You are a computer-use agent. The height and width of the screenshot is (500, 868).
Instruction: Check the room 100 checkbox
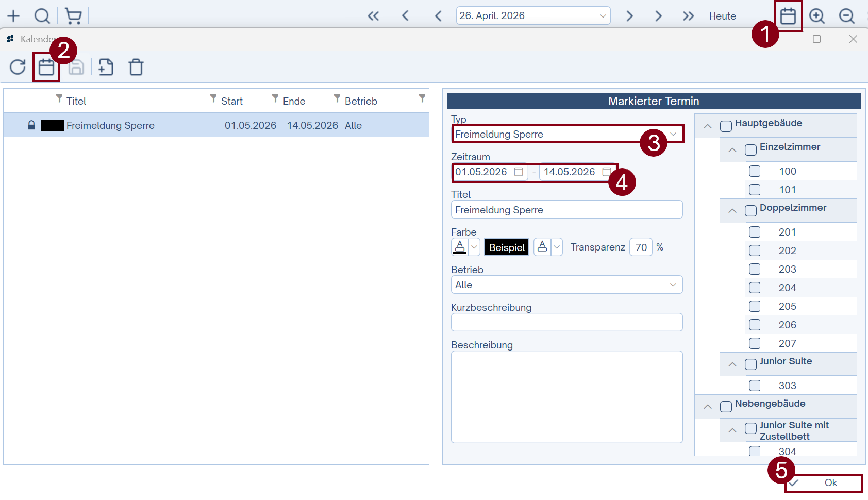755,171
